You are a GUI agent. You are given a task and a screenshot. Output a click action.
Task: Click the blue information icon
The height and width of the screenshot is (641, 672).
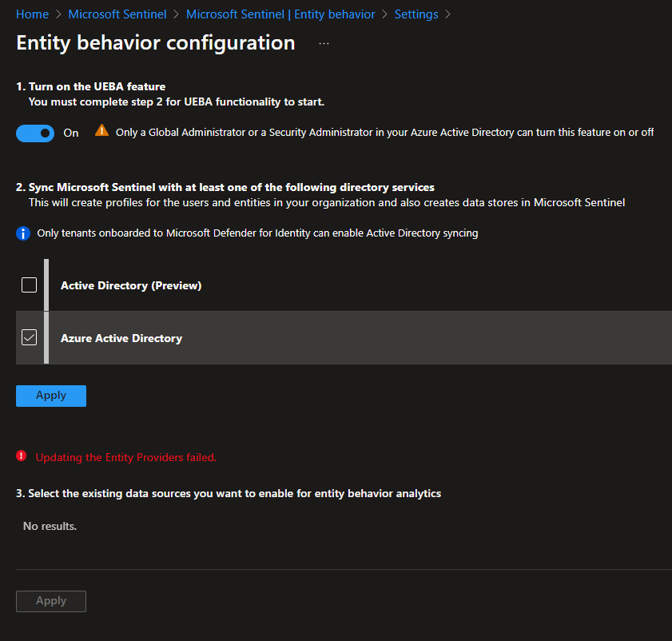pos(23,233)
